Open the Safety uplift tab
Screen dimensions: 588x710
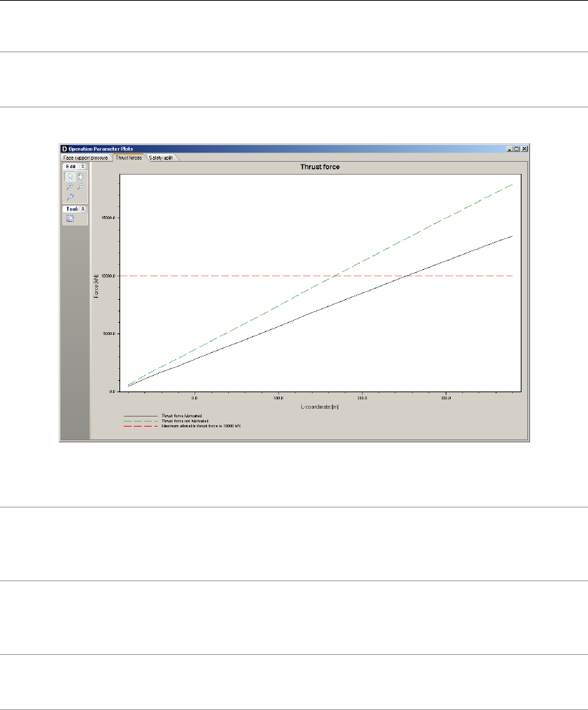[161, 157]
